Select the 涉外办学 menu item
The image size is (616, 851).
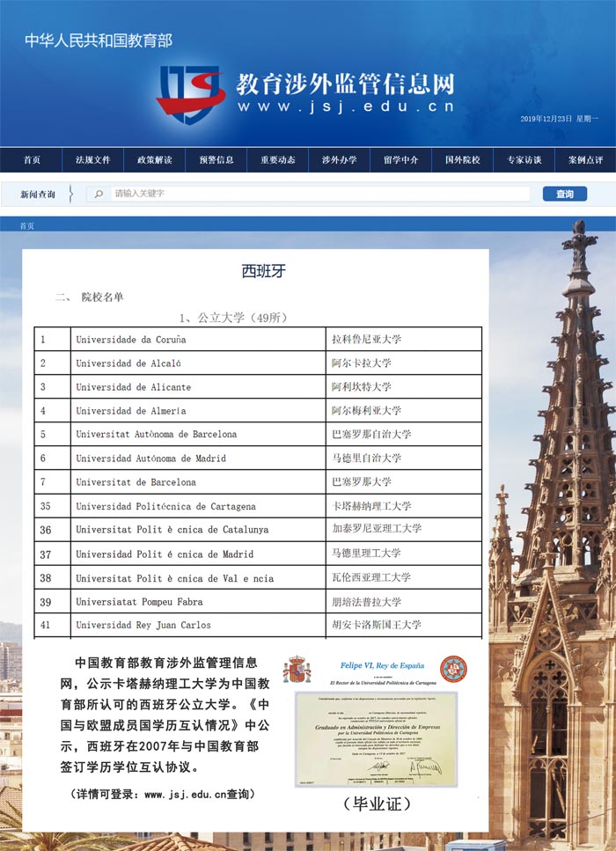point(340,160)
